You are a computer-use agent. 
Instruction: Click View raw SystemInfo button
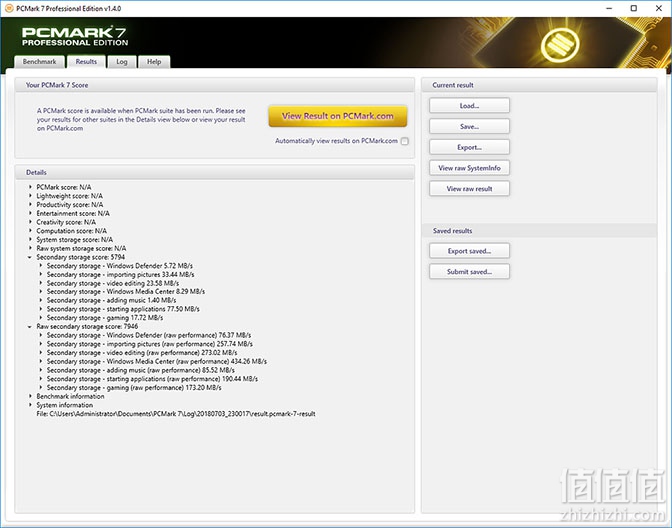coord(469,168)
